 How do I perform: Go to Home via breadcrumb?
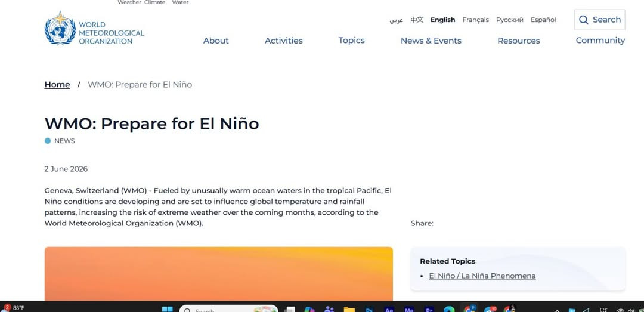[57, 84]
